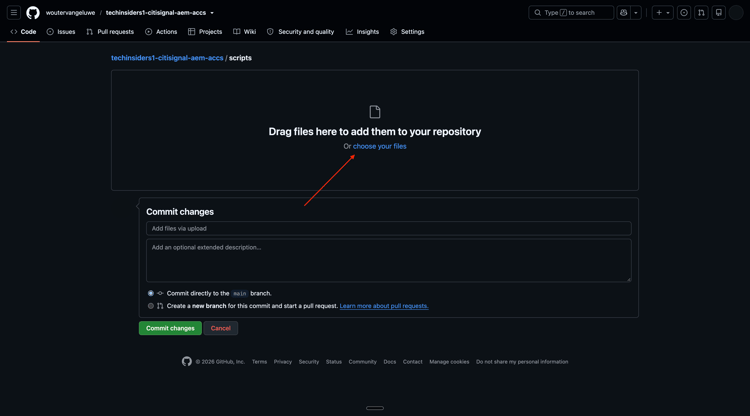750x416 pixels.
Task: Open the Create new plus menu
Action: pyautogui.click(x=662, y=13)
